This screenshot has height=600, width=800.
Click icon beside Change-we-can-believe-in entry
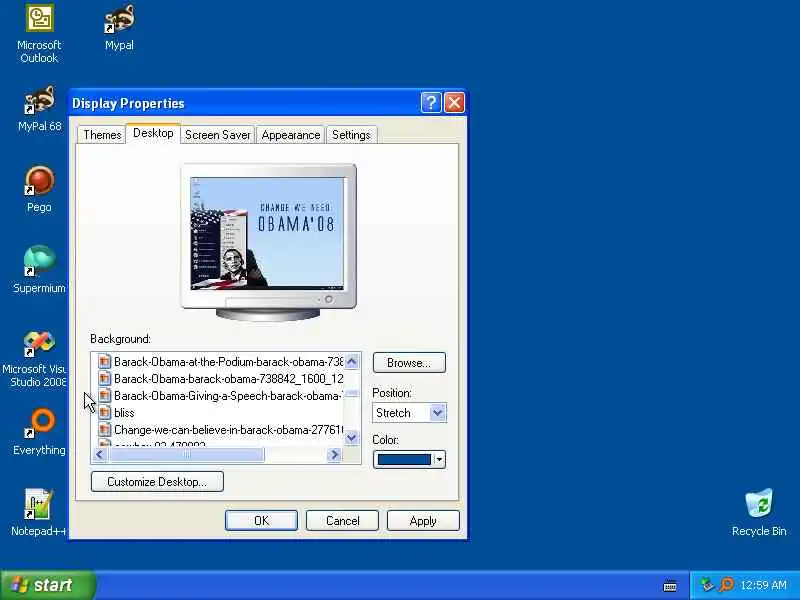click(104, 430)
